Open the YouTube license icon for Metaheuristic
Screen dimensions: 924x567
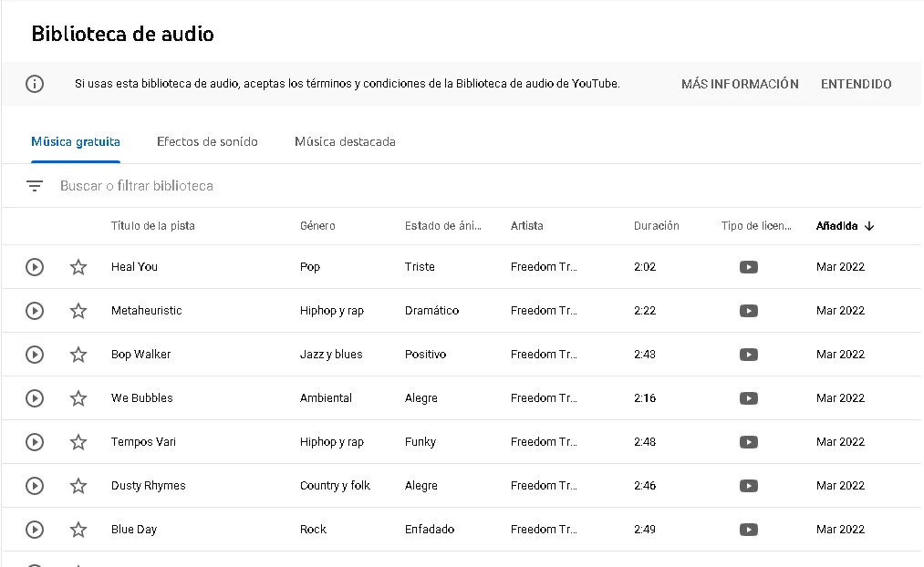(748, 310)
